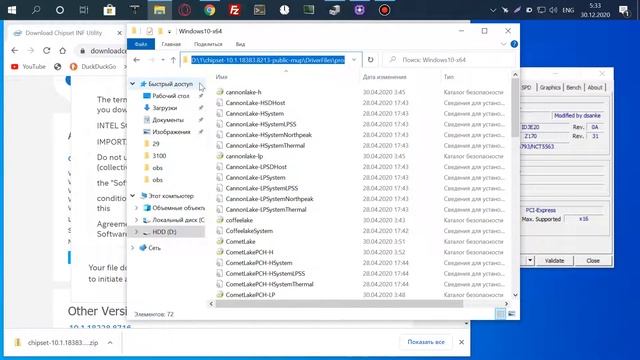640x360 pixels.
Task: Expand Локальный диск (C:) node
Action: tap(136, 220)
